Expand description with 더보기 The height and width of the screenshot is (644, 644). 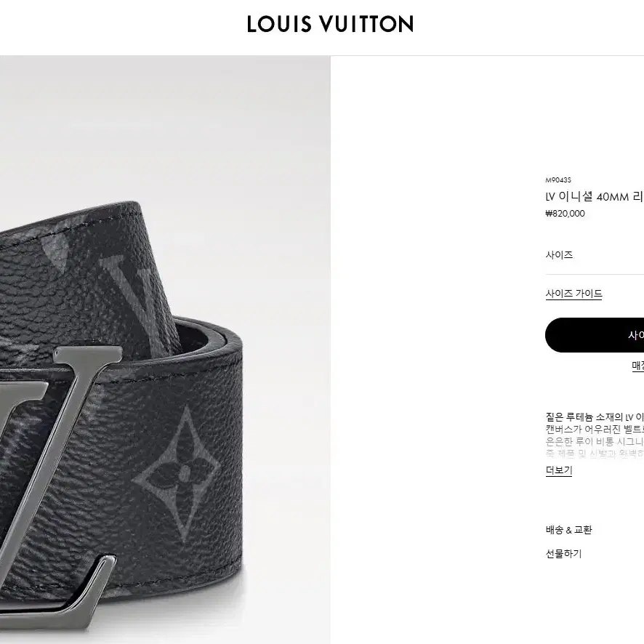click(x=558, y=470)
